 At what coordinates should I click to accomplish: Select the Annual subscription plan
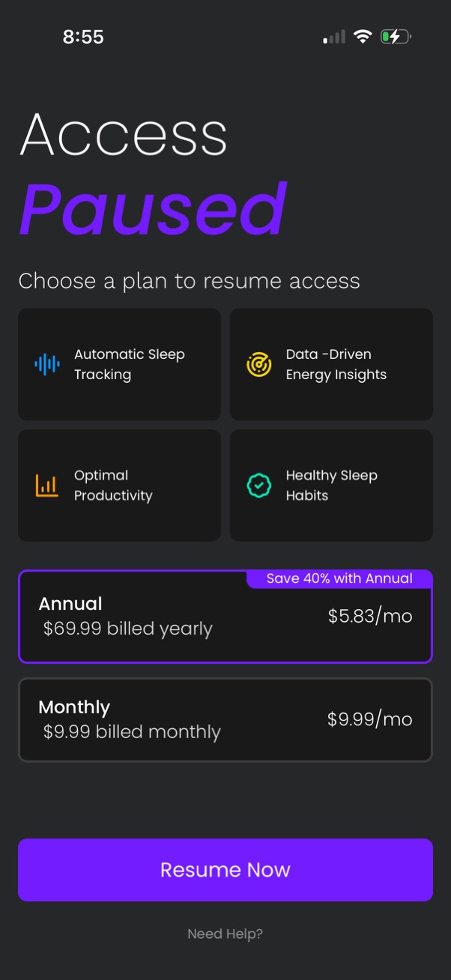[225, 616]
